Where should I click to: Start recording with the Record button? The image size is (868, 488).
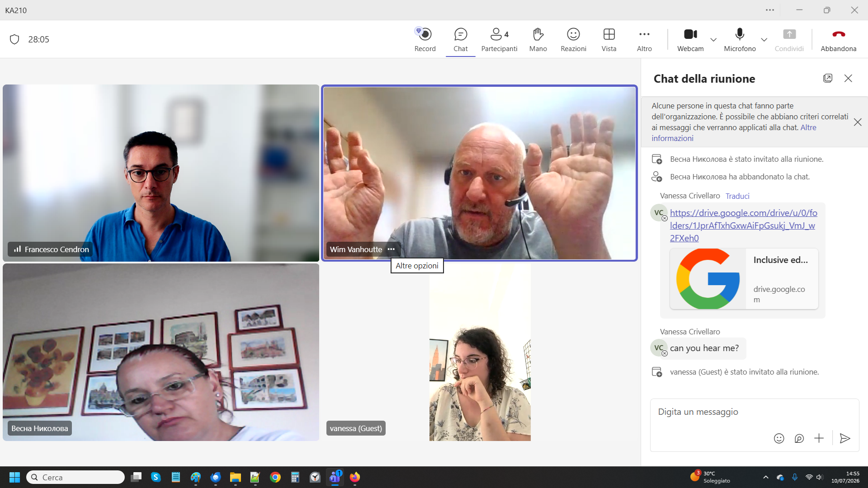point(425,39)
